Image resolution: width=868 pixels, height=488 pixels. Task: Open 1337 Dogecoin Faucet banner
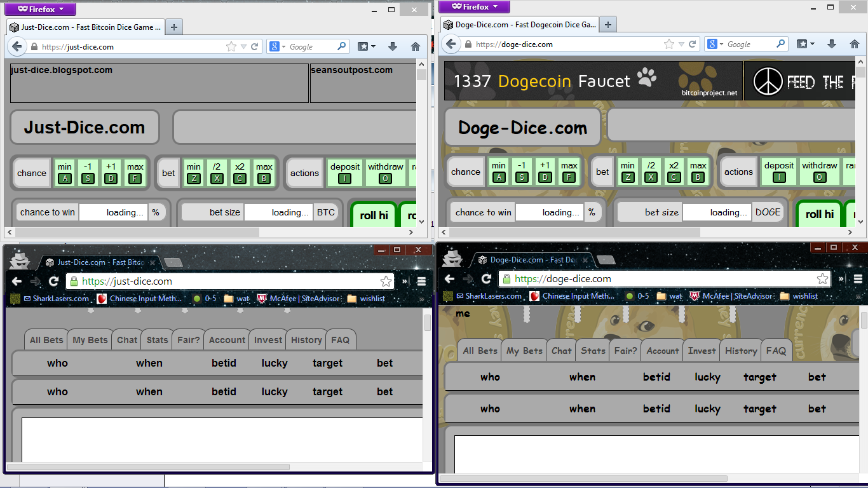(593, 81)
